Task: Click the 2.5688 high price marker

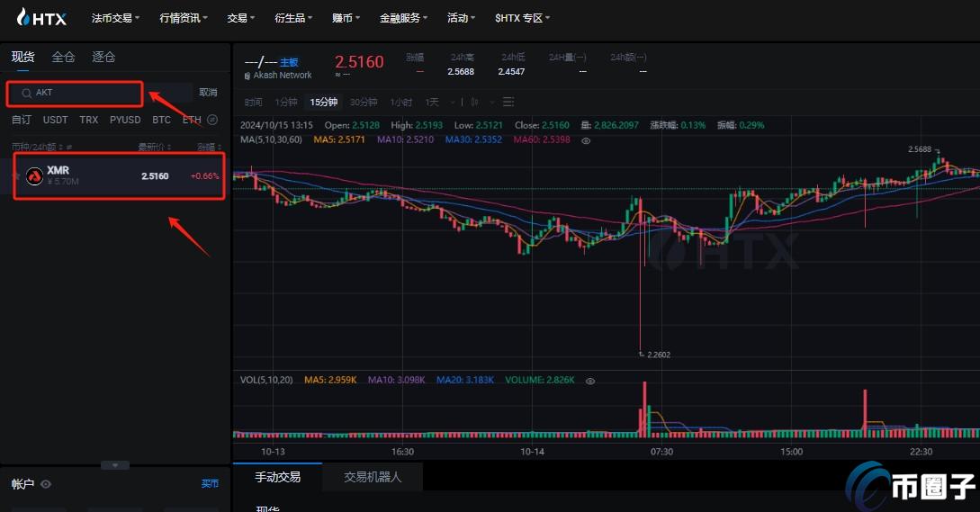Action: pos(920,149)
